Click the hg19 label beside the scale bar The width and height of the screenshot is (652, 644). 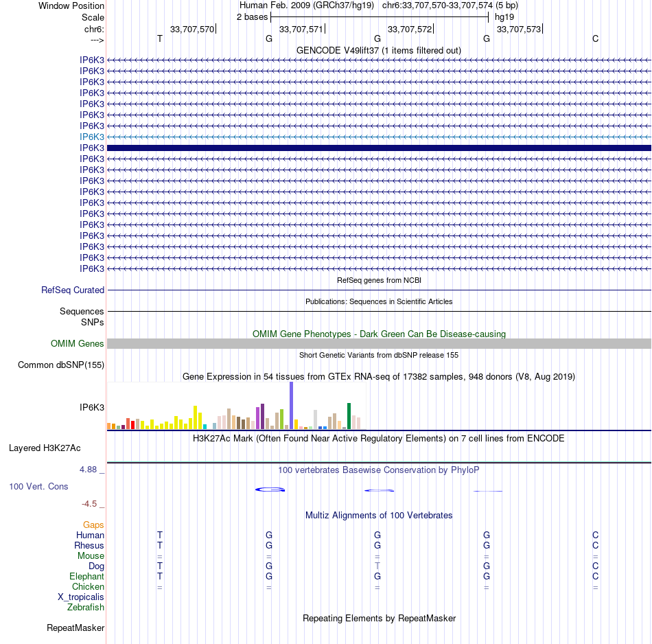pos(504,17)
